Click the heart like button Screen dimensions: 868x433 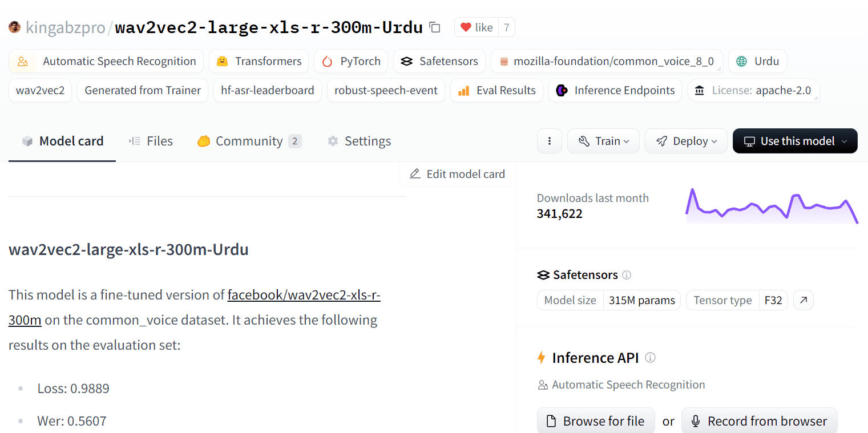(x=477, y=27)
